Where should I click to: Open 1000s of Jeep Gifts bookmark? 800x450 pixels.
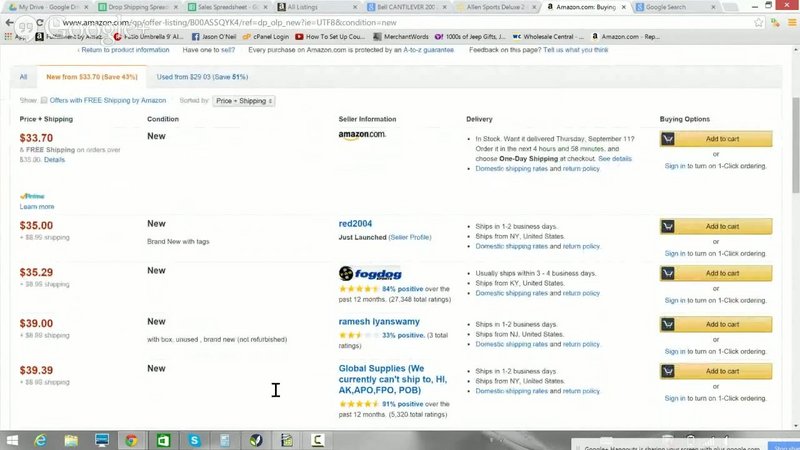click(470, 37)
